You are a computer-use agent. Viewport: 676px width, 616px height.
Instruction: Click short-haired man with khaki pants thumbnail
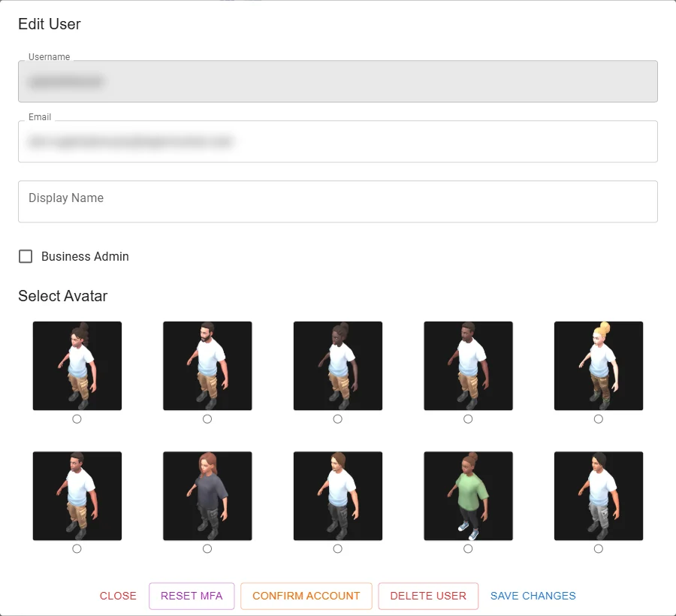[77, 496]
